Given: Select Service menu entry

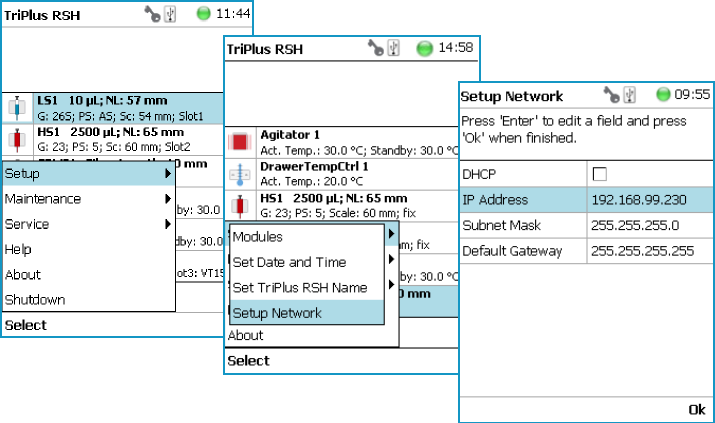Looking at the screenshot, I should point(89,224).
